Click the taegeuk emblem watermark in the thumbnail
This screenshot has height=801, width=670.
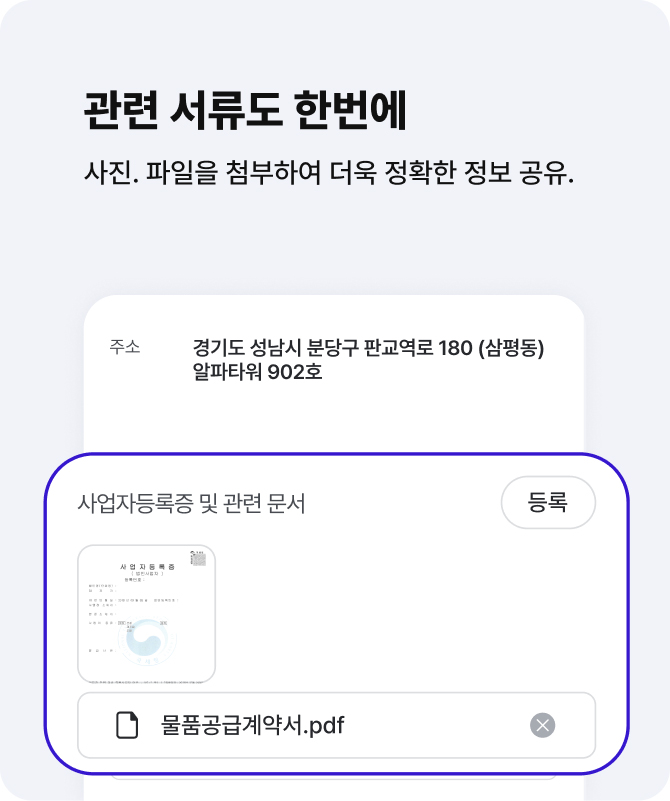coord(147,639)
